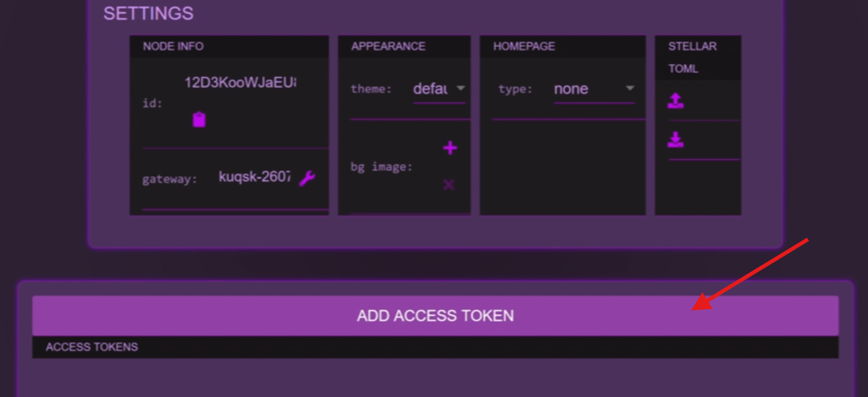Image resolution: width=868 pixels, height=397 pixels.
Task: Click the ACCESS TOKENS header bar
Action: coord(435,347)
